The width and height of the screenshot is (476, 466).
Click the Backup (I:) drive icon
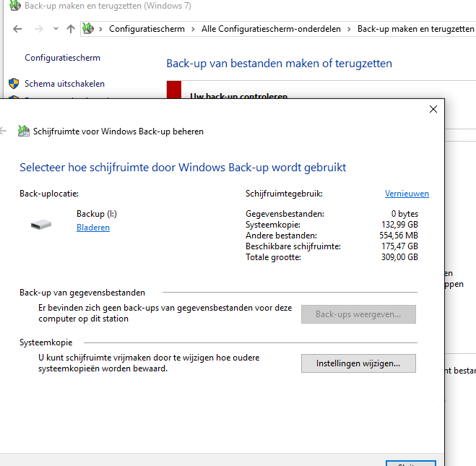tap(41, 225)
